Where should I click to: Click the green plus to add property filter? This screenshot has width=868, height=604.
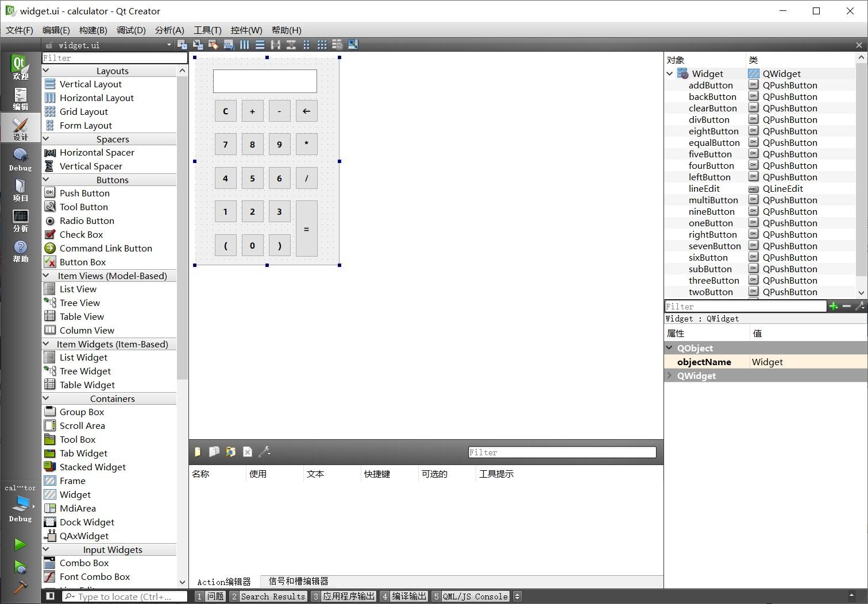pyautogui.click(x=834, y=306)
